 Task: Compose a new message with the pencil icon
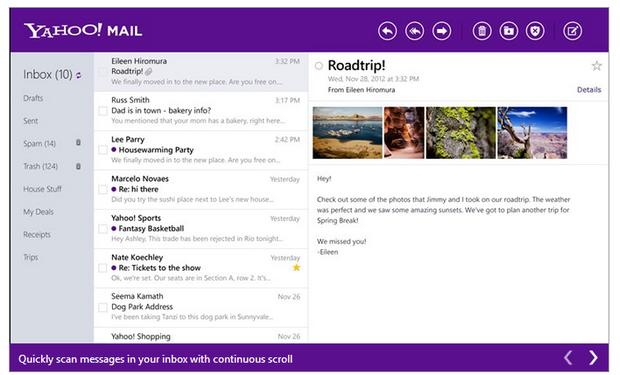click(x=573, y=31)
